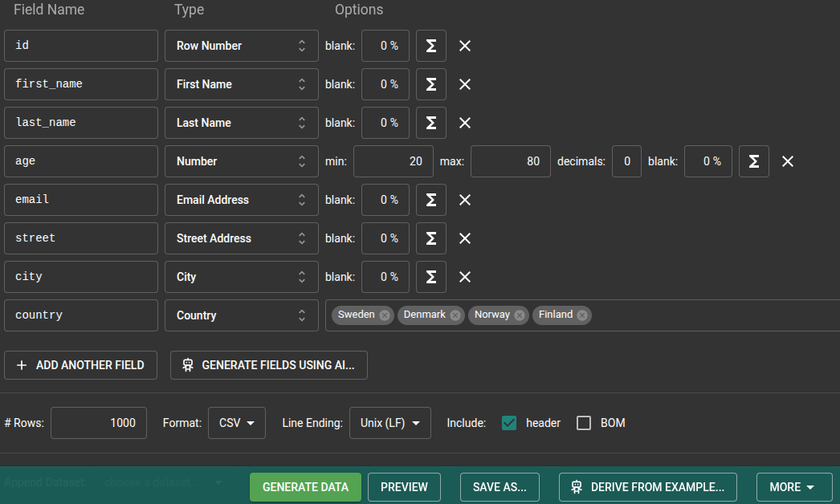This screenshot has width=840, height=504.
Task: Click the SAVE AS... button
Action: click(500, 487)
